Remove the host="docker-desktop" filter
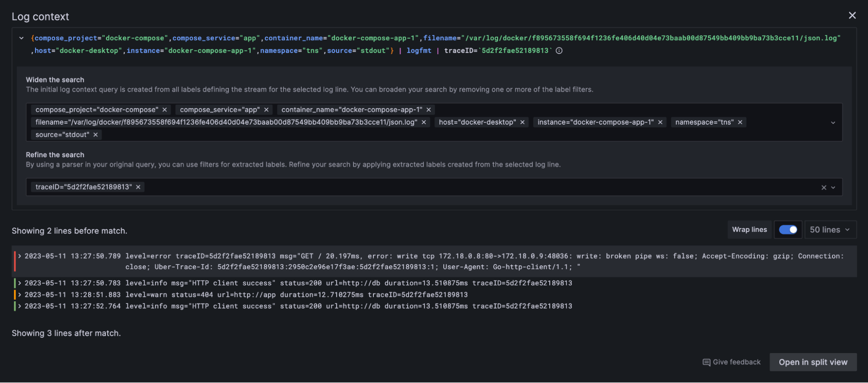The height and width of the screenshot is (383, 868). [522, 122]
